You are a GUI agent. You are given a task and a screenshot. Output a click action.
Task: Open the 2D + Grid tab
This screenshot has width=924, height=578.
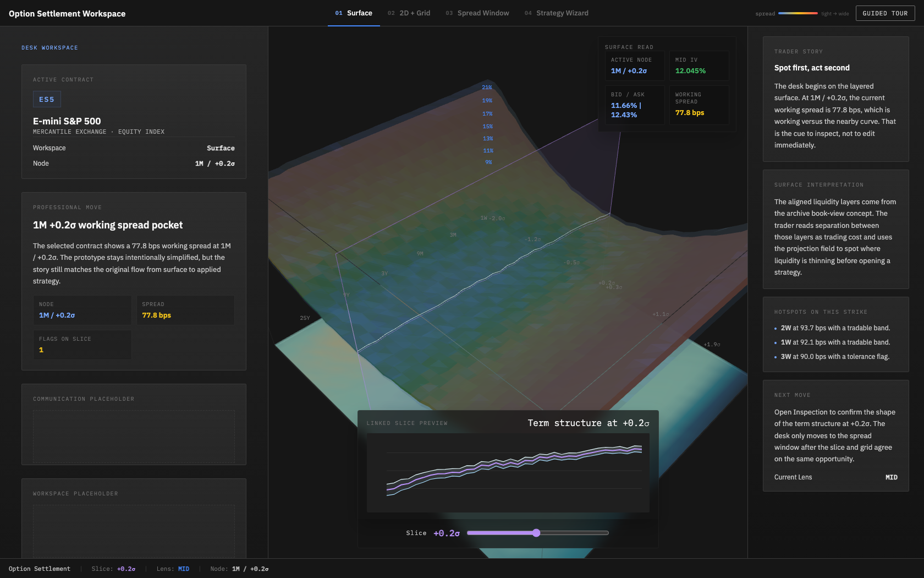coord(409,13)
